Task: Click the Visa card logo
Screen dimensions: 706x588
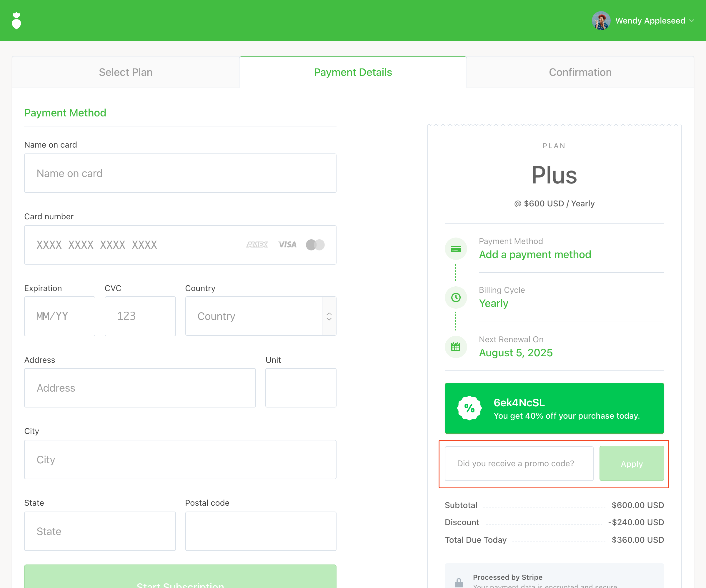Action: coord(287,245)
